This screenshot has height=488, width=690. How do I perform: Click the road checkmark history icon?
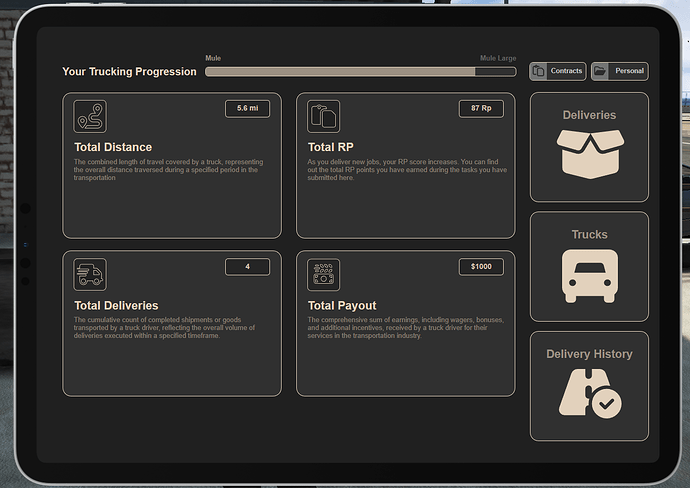pos(590,393)
